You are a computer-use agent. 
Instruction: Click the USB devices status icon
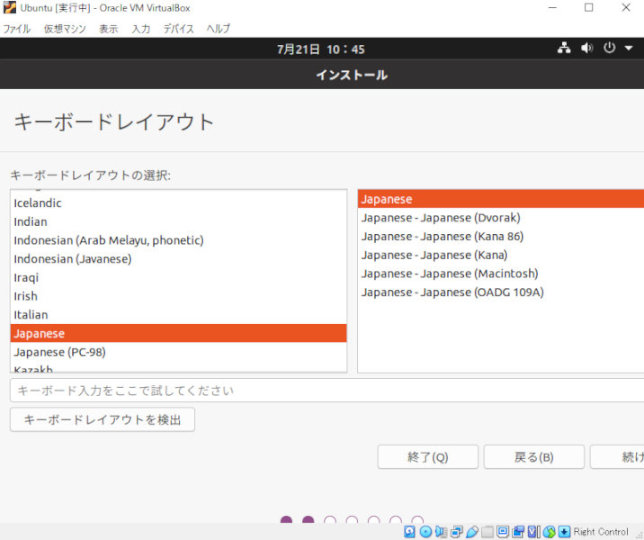472,532
